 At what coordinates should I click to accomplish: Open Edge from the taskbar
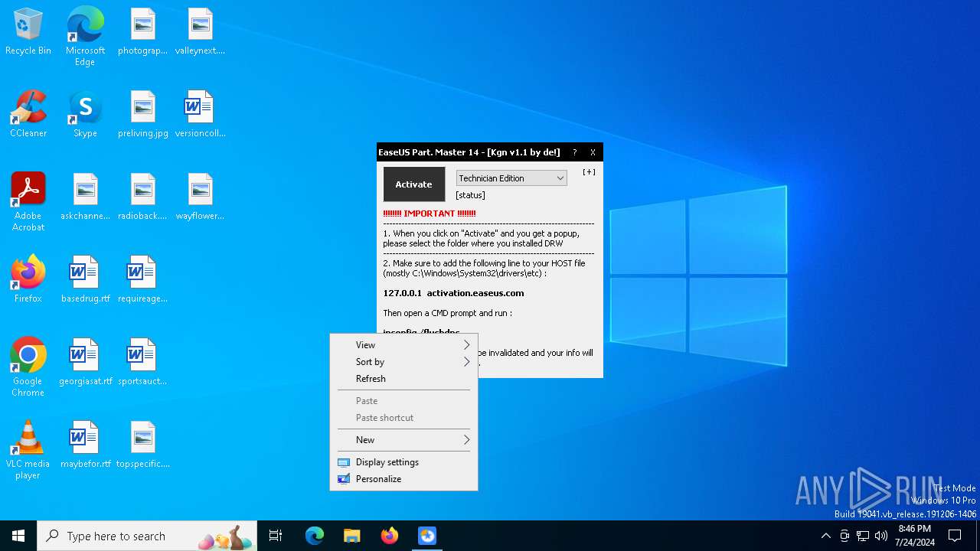(315, 536)
